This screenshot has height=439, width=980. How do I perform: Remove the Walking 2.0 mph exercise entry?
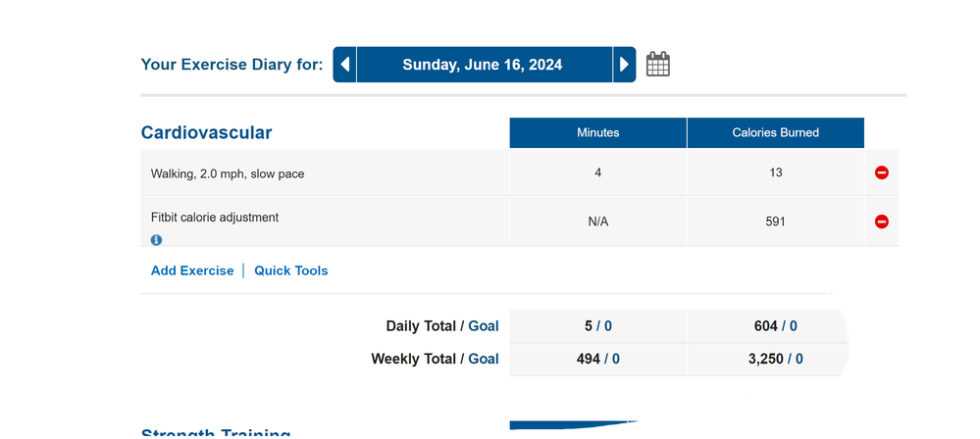881,172
